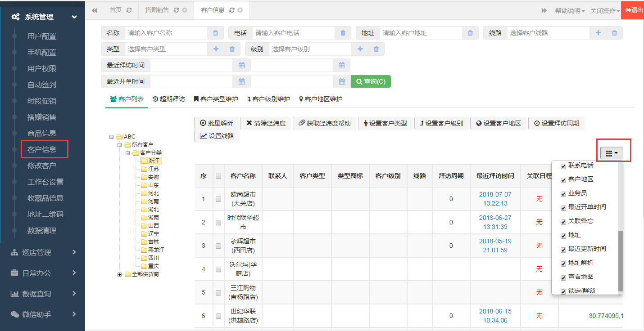The height and width of the screenshot is (331, 644).
Task: Close the 客户信息 tab
Action: coord(240,10)
